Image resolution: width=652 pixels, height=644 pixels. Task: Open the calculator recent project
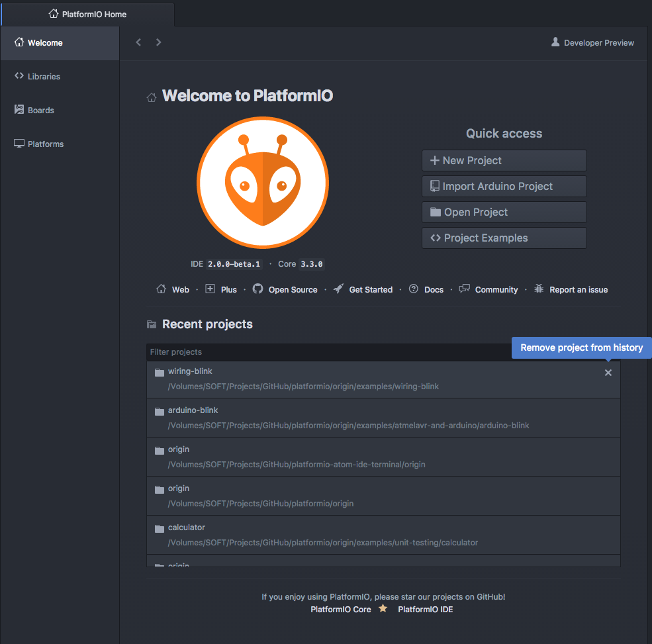click(383, 535)
